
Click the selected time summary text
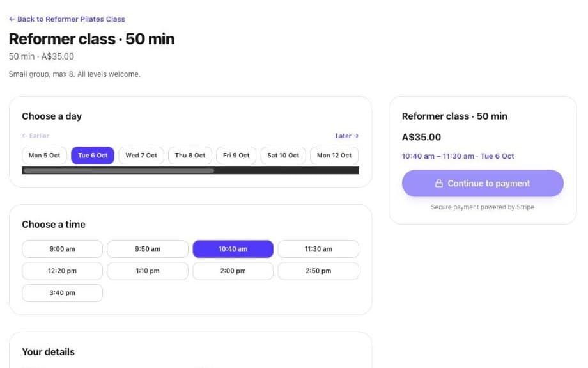(x=458, y=156)
